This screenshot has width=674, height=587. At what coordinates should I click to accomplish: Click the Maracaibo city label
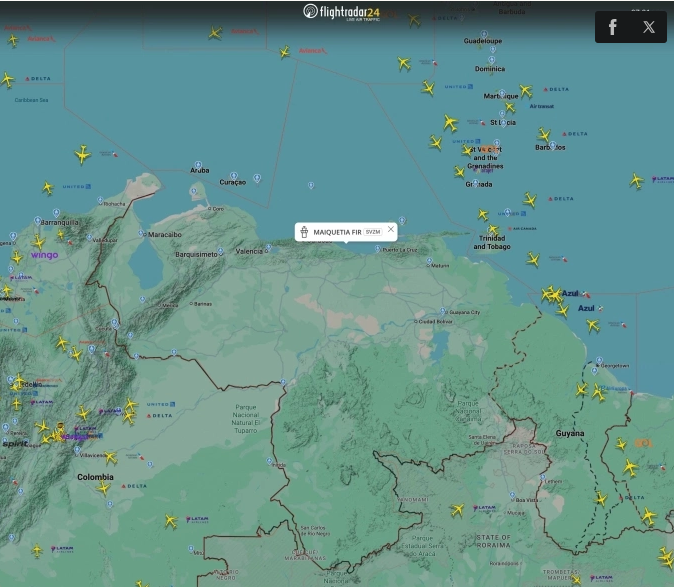tap(164, 234)
